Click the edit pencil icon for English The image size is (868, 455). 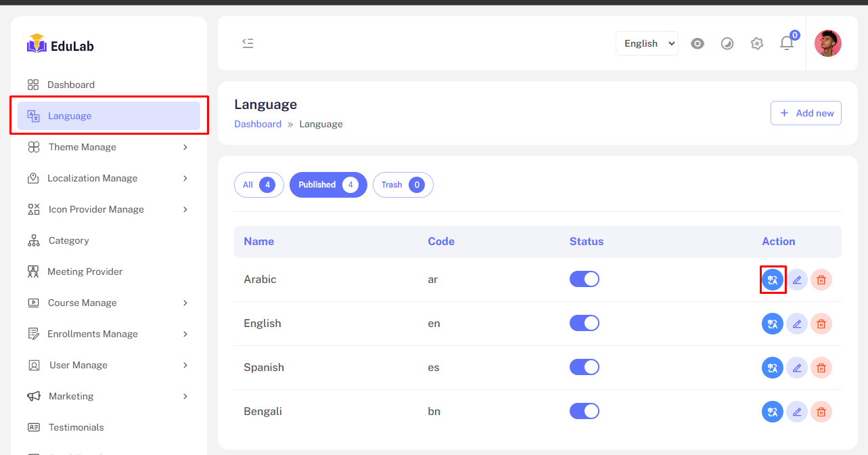(797, 324)
